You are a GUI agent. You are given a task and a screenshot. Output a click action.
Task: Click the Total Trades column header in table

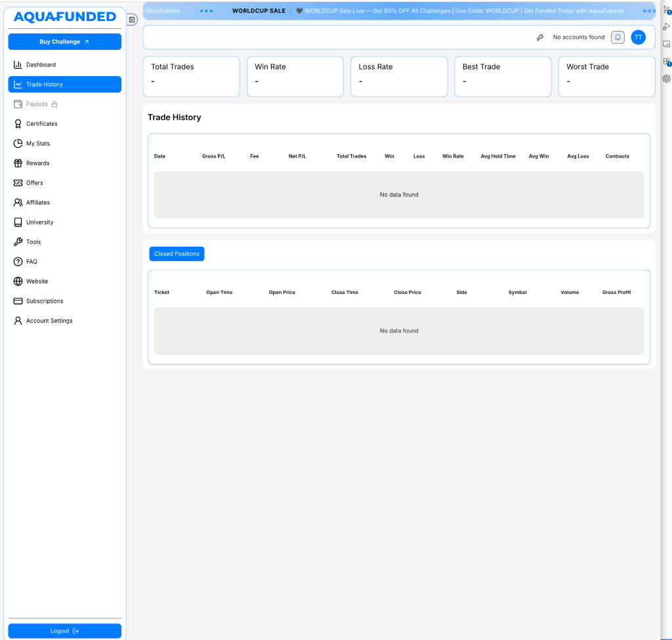[352, 156]
